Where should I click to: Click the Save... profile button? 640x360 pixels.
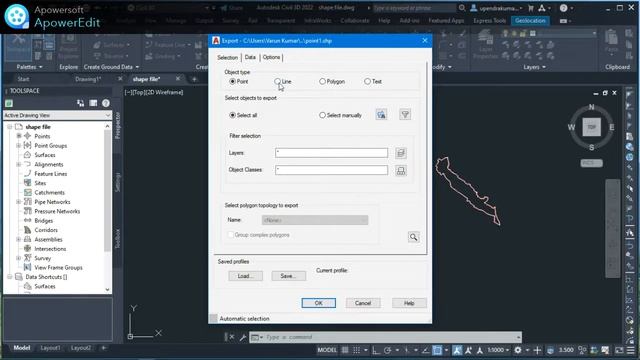pyautogui.click(x=289, y=276)
